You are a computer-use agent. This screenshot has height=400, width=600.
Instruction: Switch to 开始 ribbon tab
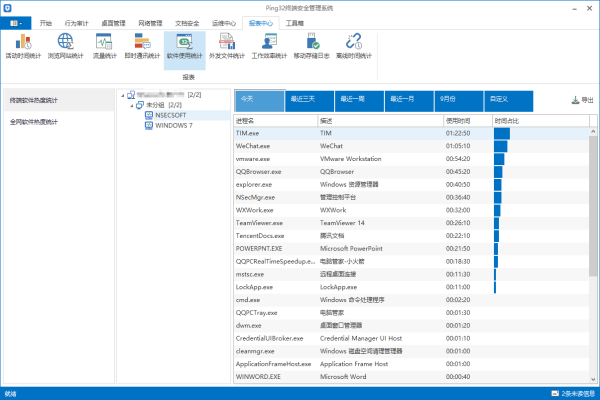tap(46, 23)
